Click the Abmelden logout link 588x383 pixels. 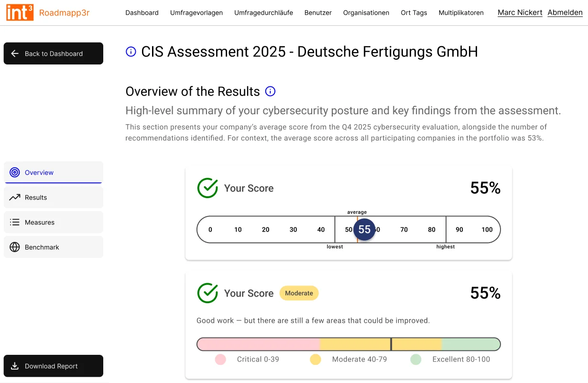point(565,12)
